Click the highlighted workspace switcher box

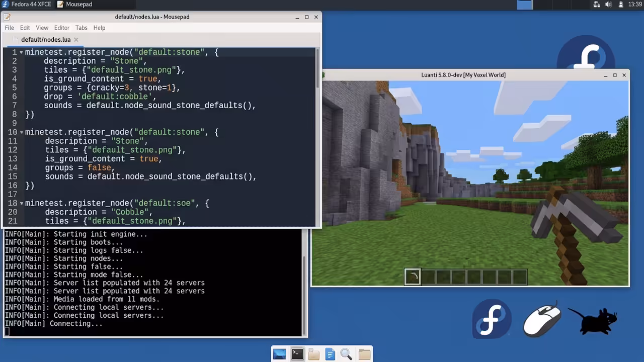tap(525, 5)
